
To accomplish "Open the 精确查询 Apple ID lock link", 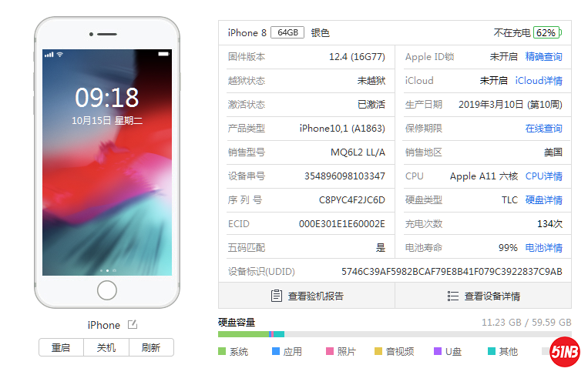I will click(x=543, y=56).
